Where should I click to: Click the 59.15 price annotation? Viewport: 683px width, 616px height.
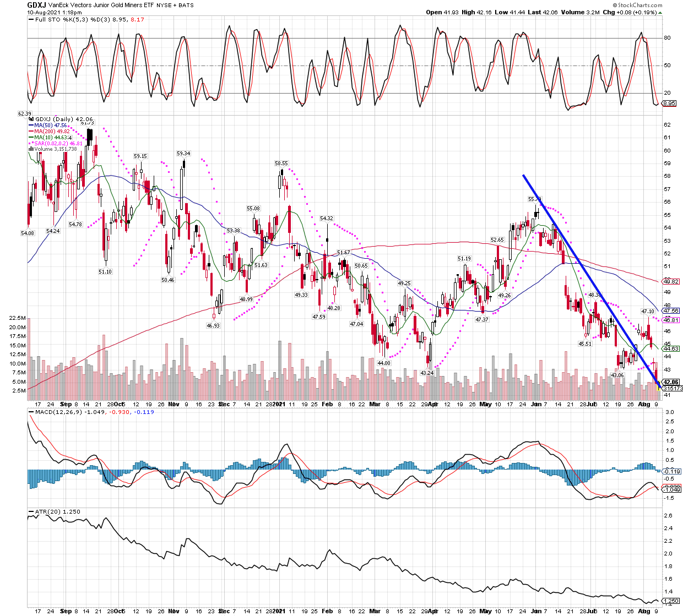tap(140, 156)
